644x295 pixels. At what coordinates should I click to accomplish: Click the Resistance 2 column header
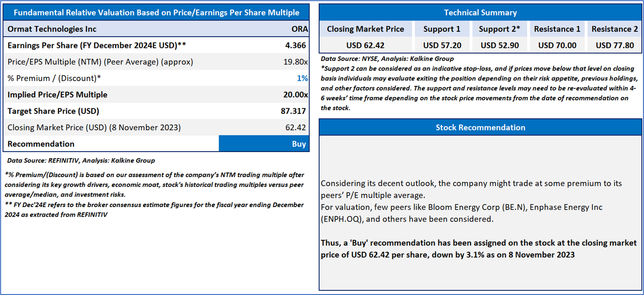pyautogui.click(x=615, y=29)
